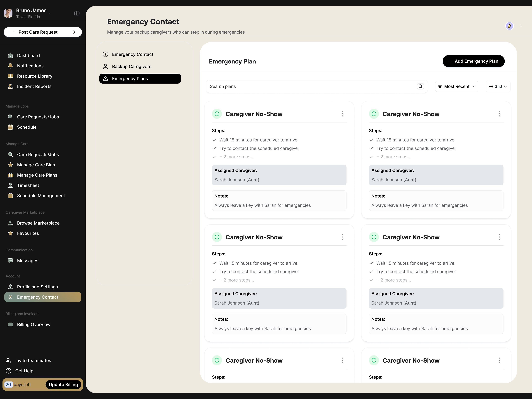The height and width of the screenshot is (399, 532).
Task: Click Get Help question icon
Action: click(9, 371)
